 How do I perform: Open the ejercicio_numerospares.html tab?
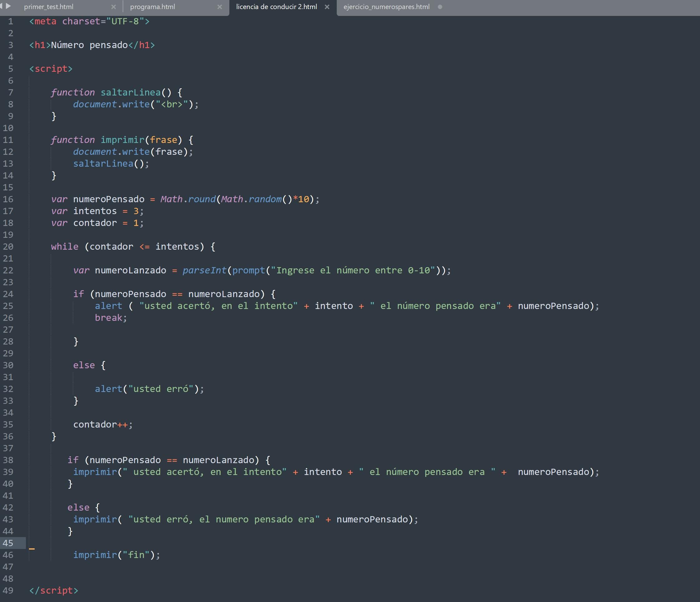click(386, 7)
